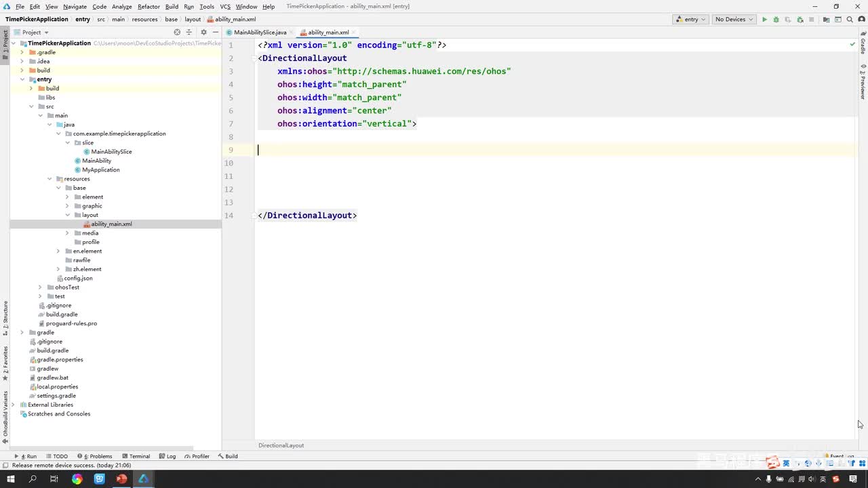Click the Locate (scroll from source) icon in Project panel
The width and height of the screenshot is (868, 488).
tap(177, 32)
